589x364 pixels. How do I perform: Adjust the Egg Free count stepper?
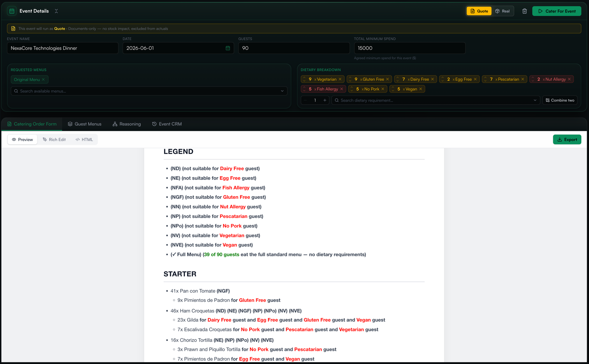pyautogui.click(x=442, y=79)
